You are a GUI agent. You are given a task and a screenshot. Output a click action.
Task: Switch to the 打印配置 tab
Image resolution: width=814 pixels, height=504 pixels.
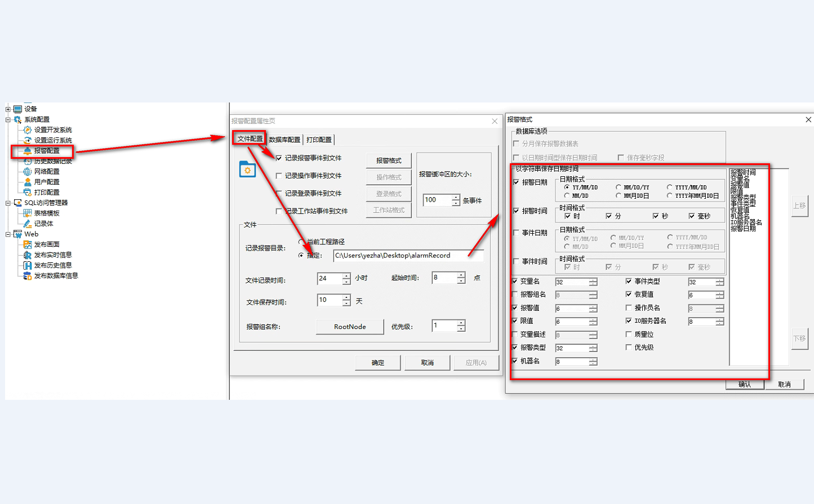pos(319,140)
